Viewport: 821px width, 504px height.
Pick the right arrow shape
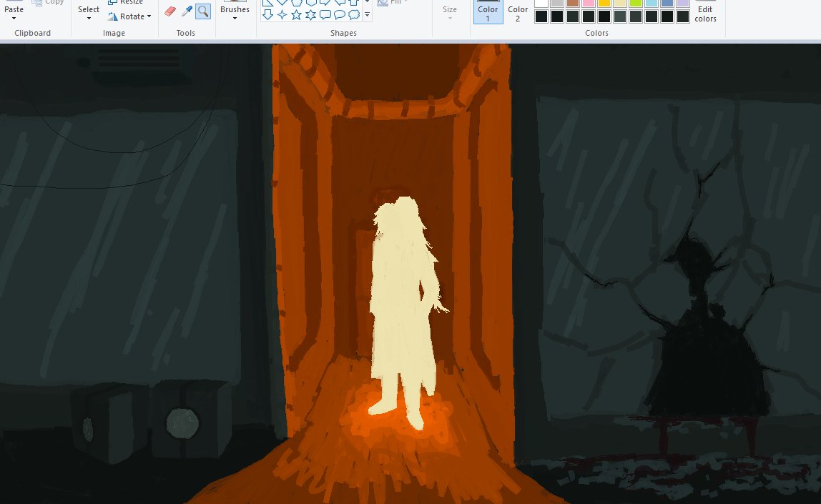coord(325,2)
